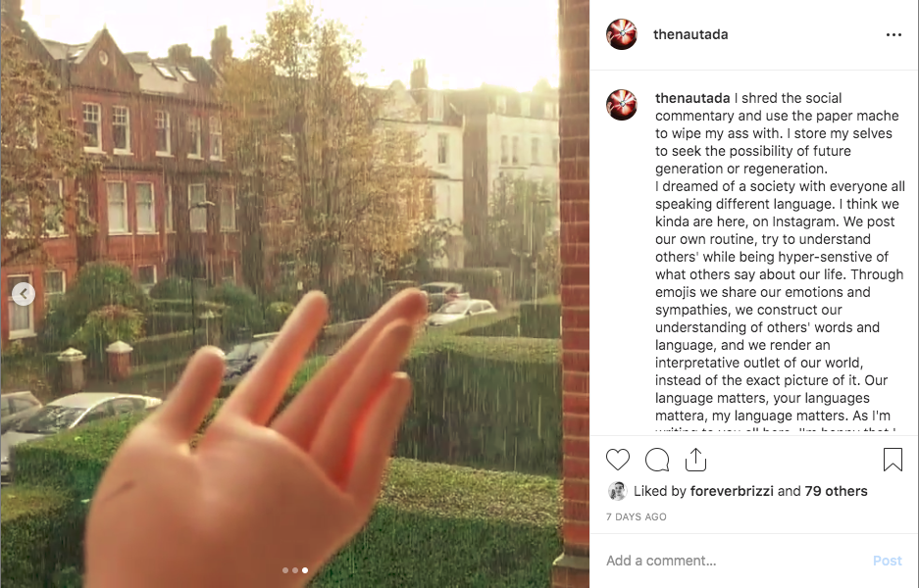Jump to first carousel dot indicator
Image resolution: width=919 pixels, height=588 pixels.
pos(284,569)
